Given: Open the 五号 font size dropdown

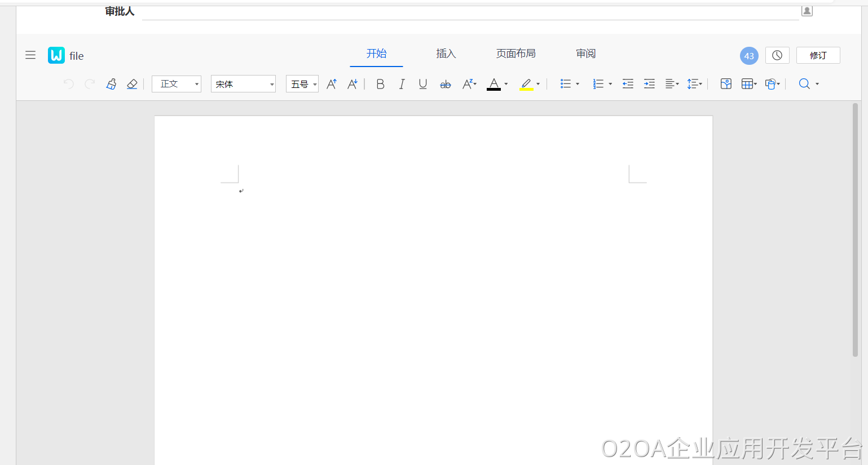Looking at the screenshot, I should pos(302,84).
